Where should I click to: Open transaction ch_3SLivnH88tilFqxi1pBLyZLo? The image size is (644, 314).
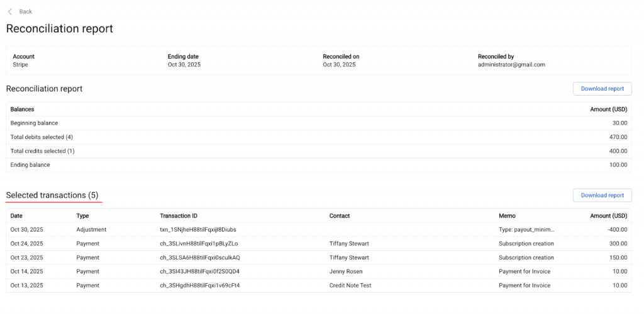point(199,244)
